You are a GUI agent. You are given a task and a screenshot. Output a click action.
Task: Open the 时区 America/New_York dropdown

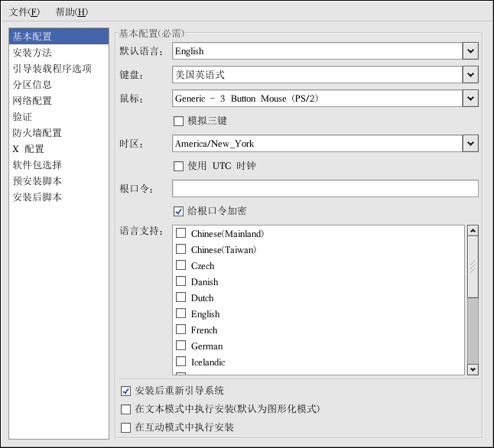(x=470, y=144)
